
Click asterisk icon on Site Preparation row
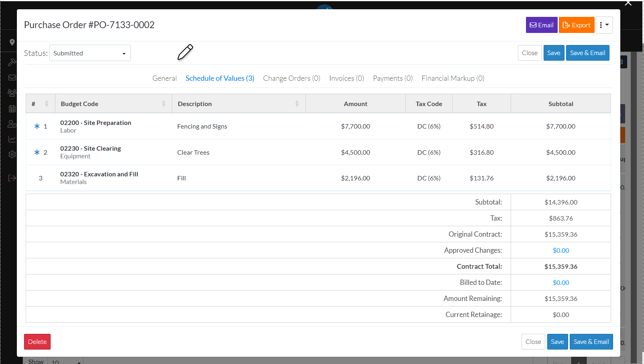click(x=37, y=126)
